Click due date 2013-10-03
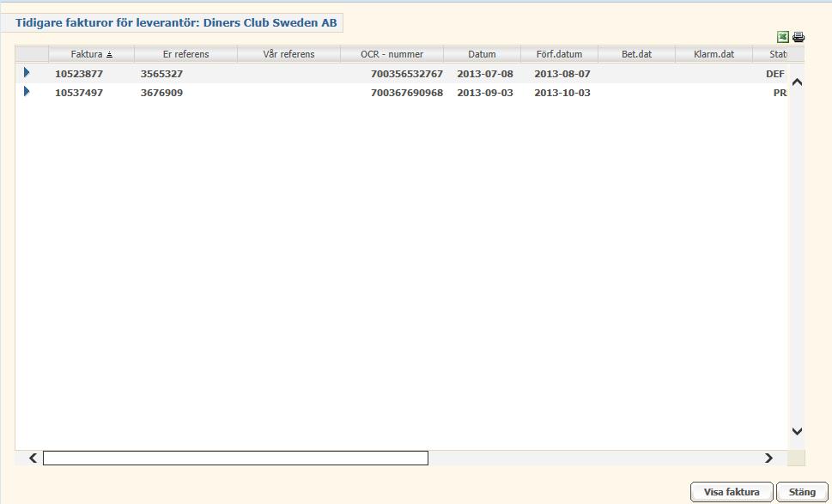832x504 pixels. click(562, 93)
